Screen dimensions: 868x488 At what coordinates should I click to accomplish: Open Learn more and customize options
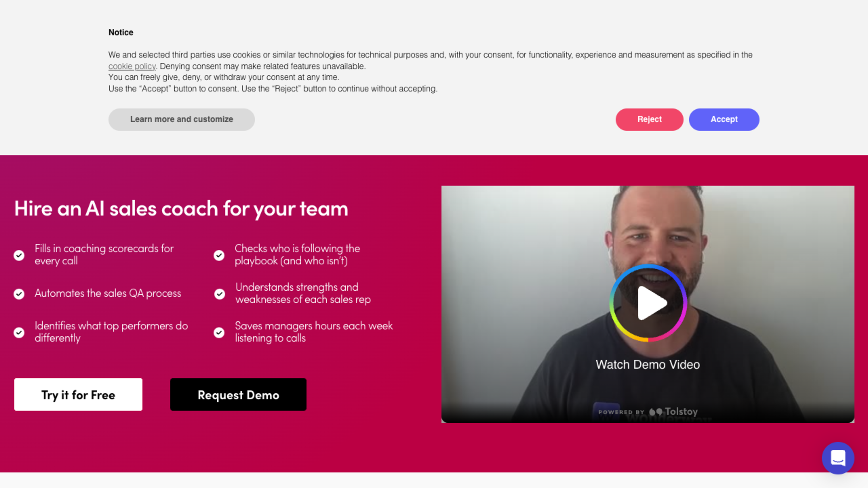point(182,119)
